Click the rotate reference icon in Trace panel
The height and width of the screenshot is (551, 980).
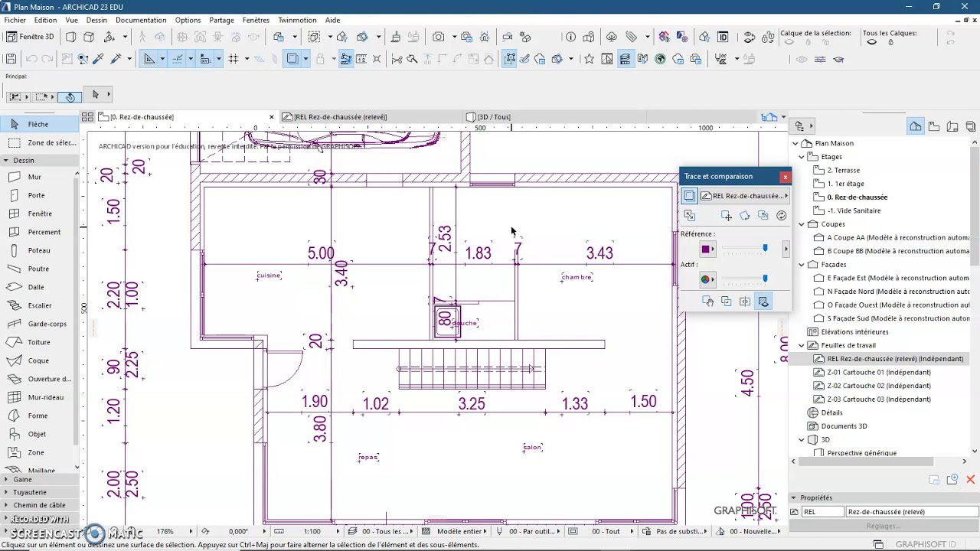(744, 216)
